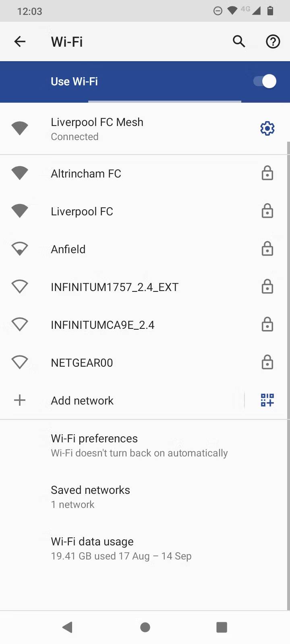Screen dimensions: 290x644
Task: Tap the QR code scanner icon
Action: 267,400
